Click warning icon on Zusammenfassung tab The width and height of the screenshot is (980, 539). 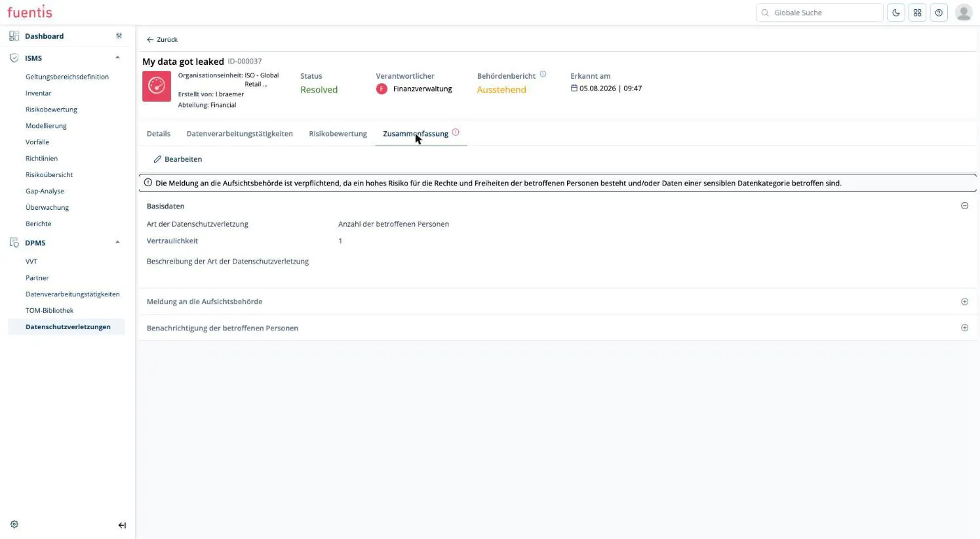[456, 132]
